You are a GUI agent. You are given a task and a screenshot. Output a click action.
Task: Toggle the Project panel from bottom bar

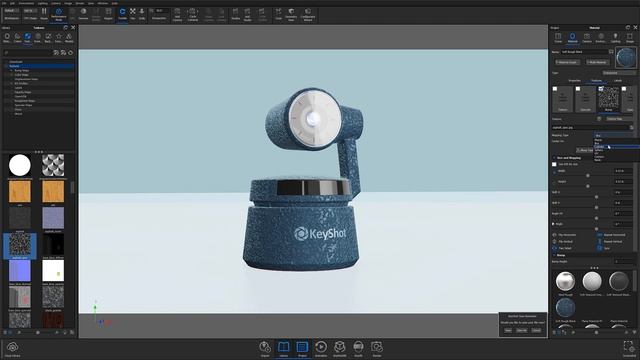302,349
